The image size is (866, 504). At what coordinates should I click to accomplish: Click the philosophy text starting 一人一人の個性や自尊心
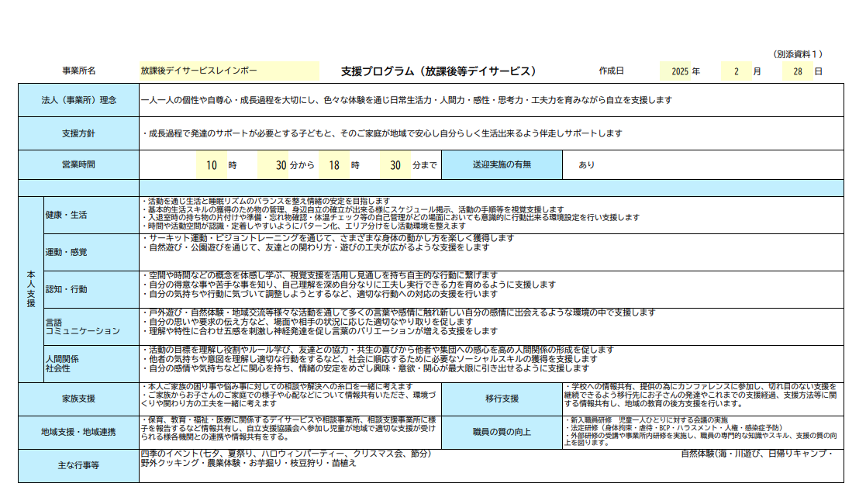(406, 100)
